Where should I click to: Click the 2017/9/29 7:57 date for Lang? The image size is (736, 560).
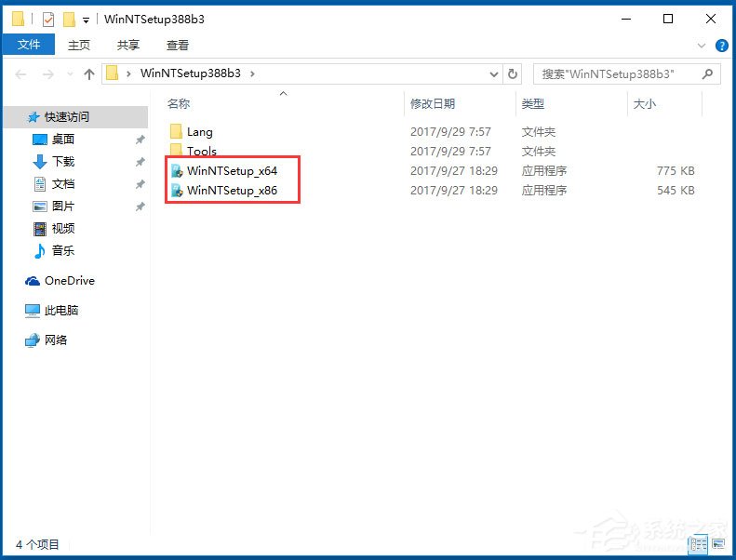coord(450,132)
